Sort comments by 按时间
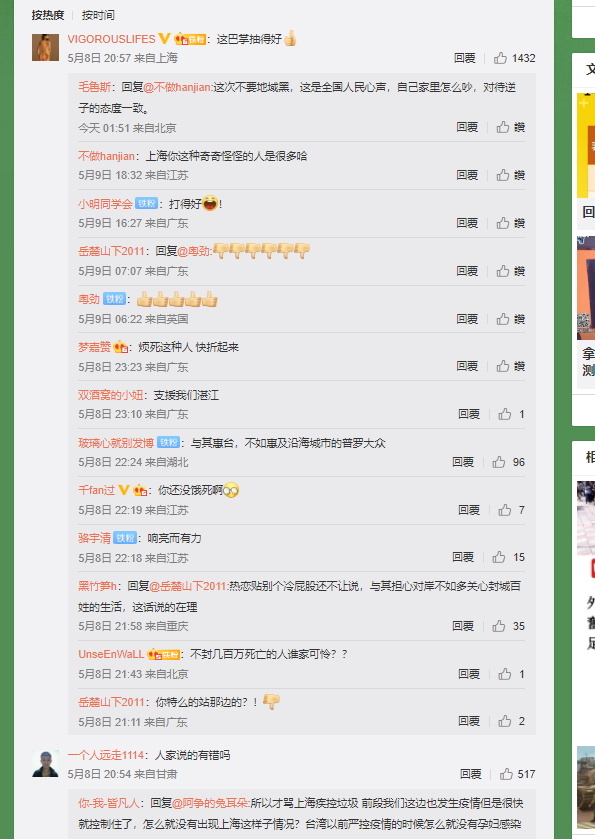Image resolution: width=595 pixels, height=839 pixels. click(98, 15)
